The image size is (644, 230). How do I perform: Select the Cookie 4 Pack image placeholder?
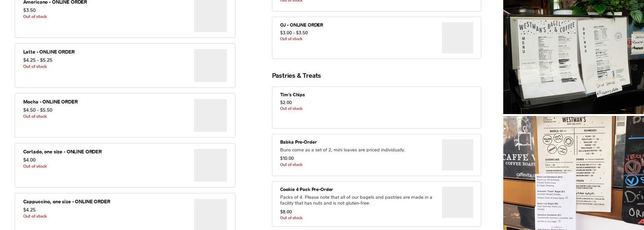pos(457,202)
